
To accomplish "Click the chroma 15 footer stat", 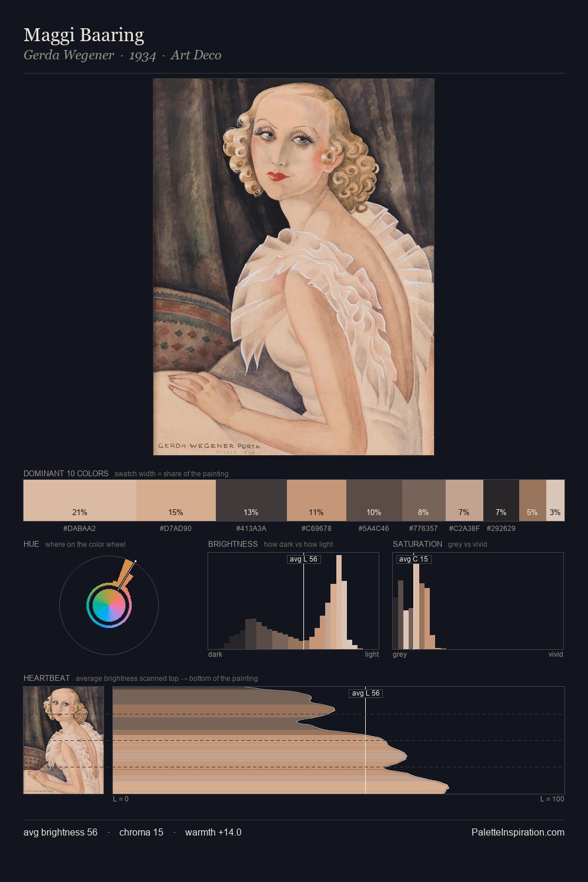I will pos(141,832).
